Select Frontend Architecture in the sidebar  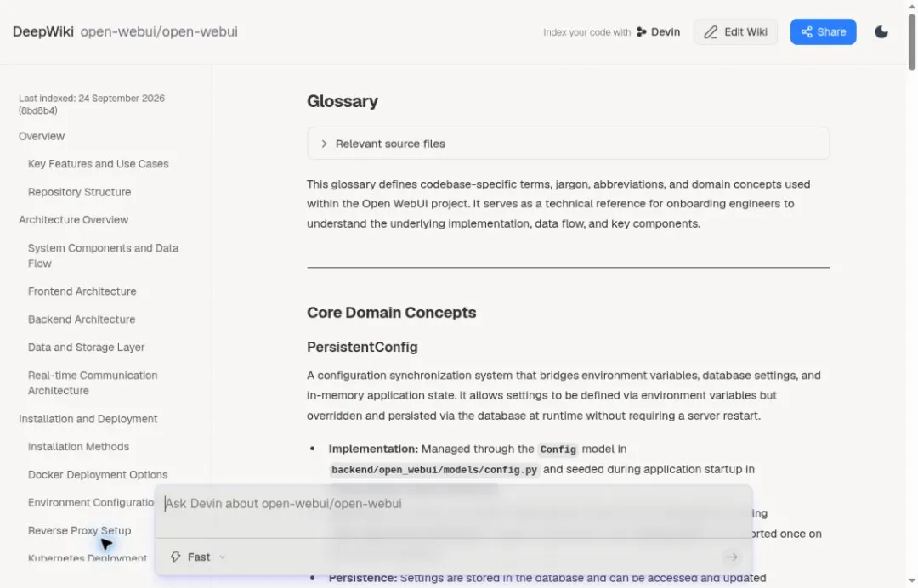pos(82,291)
